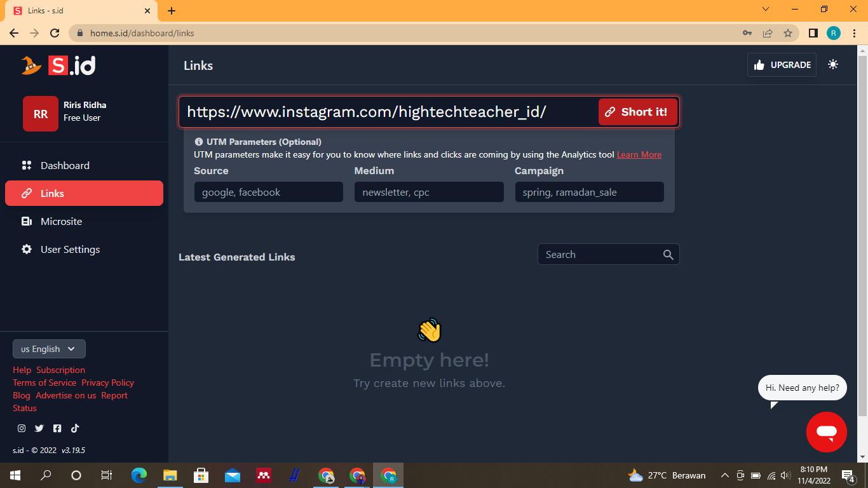Click the s.id logo in sidebar
This screenshot has height=488, width=868.
point(58,65)
